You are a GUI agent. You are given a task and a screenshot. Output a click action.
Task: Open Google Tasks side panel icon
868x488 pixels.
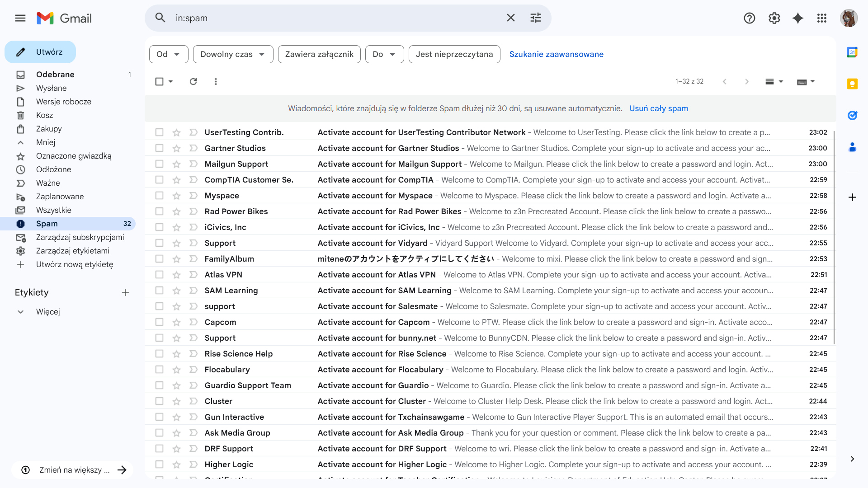click(852, 115)
